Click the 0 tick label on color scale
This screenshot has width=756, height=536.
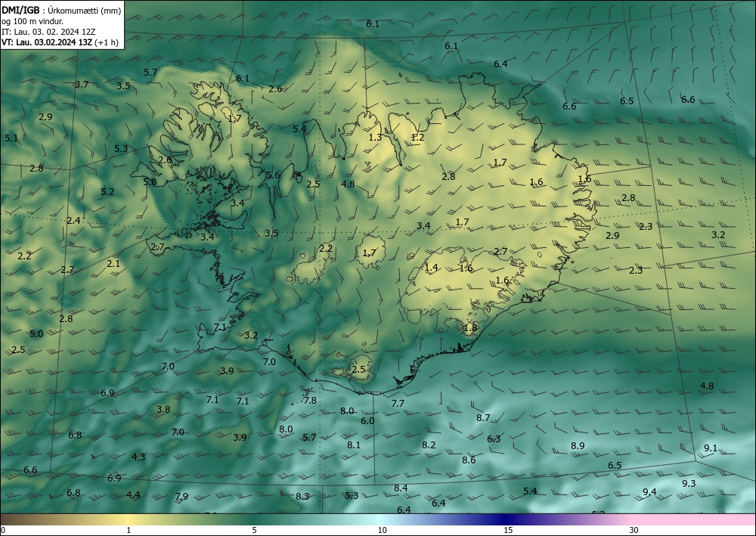(3, 530)
